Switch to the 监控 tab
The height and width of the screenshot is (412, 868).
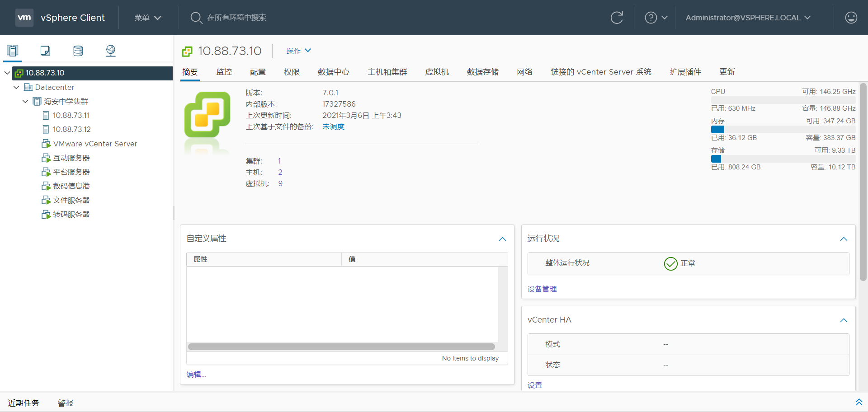click(x=224, y=72)
